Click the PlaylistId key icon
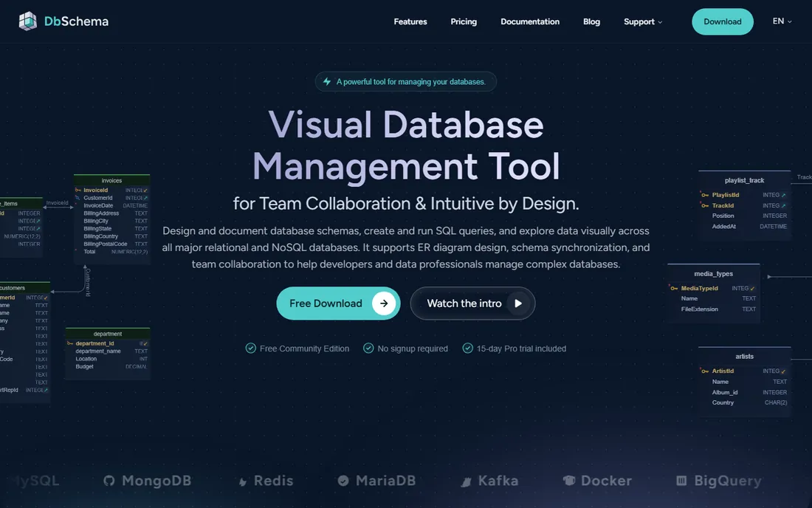Image resolution: width=812 pixels, height=508 pixels. click(705, 195)
